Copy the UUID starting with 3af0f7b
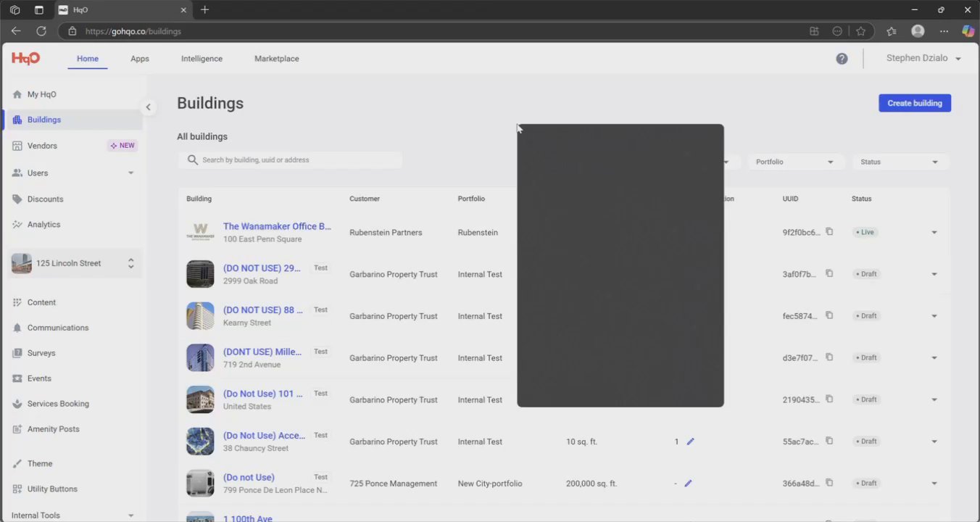Viewport: 980px width, 522px height. click(829, 274)
